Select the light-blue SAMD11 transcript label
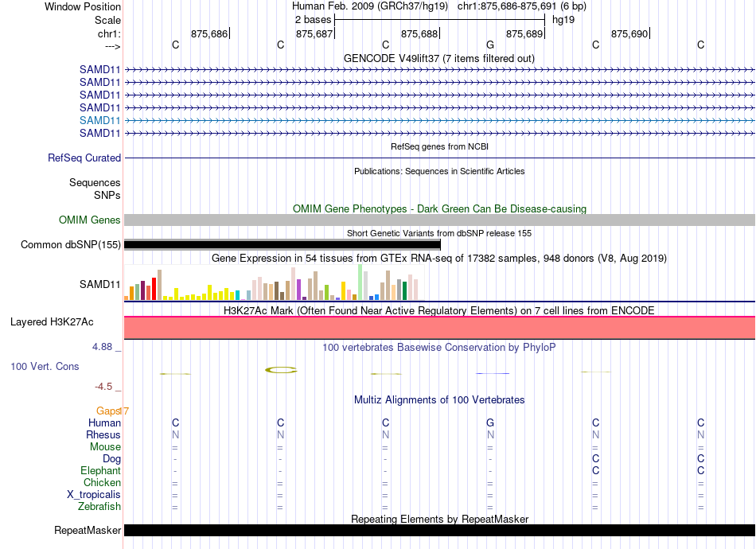This screenshot has width=756, height=549. tap(99, 120)
